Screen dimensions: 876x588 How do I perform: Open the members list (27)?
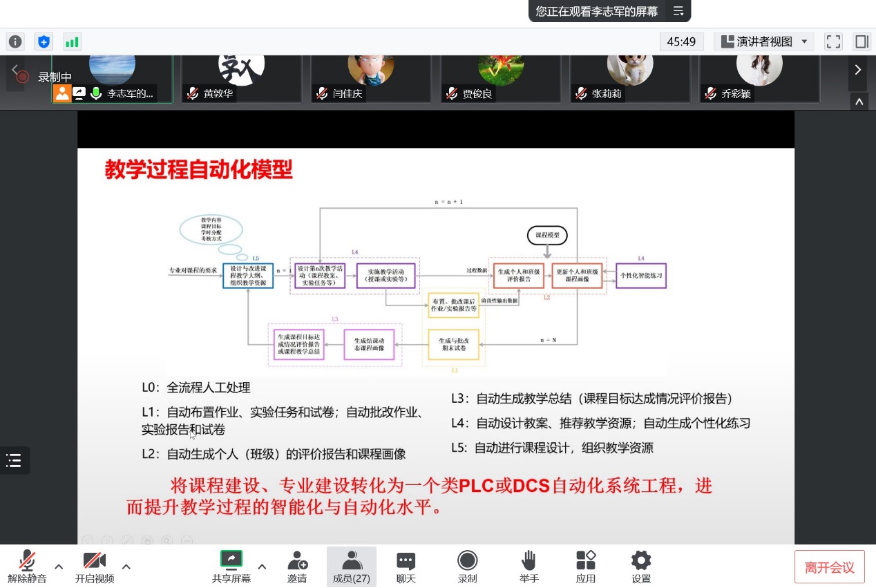[x=352, y=567]
